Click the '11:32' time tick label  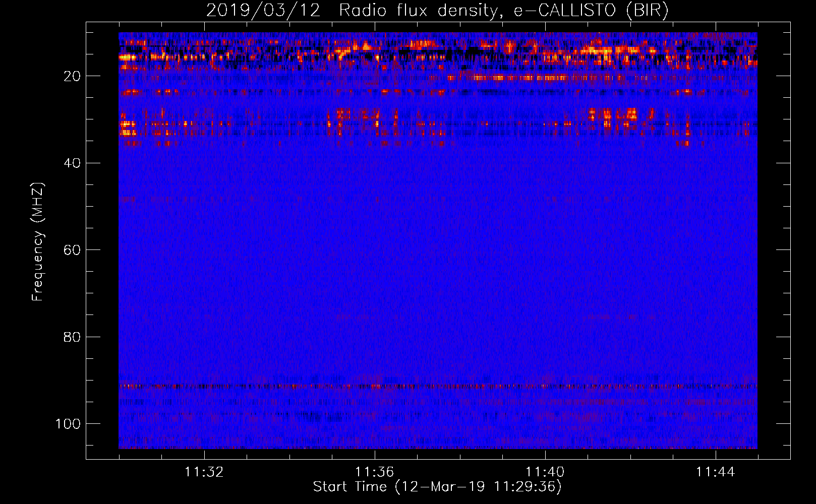(x=204, y=472)
